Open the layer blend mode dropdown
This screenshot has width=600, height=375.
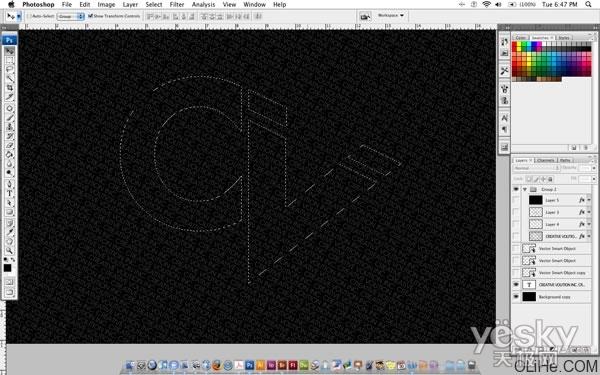pos(536,168)
